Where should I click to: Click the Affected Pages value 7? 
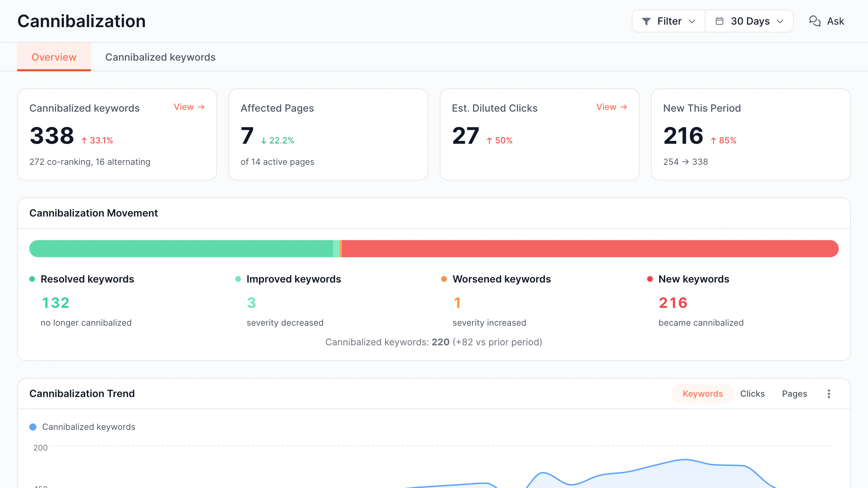247,136
